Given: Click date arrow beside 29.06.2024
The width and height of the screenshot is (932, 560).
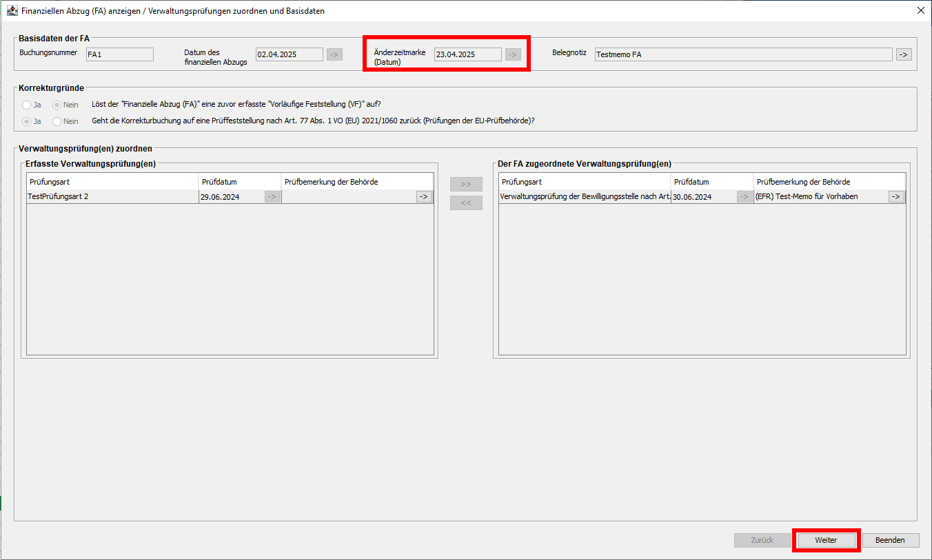Looking at the screenshot, I should coord(272,197).
